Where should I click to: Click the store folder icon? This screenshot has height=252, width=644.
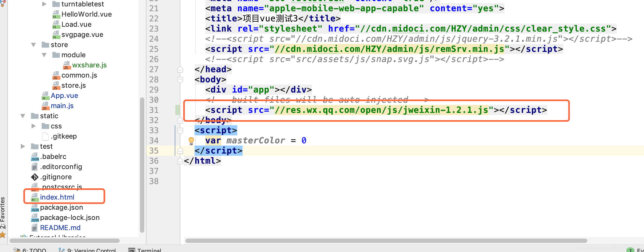45,44
